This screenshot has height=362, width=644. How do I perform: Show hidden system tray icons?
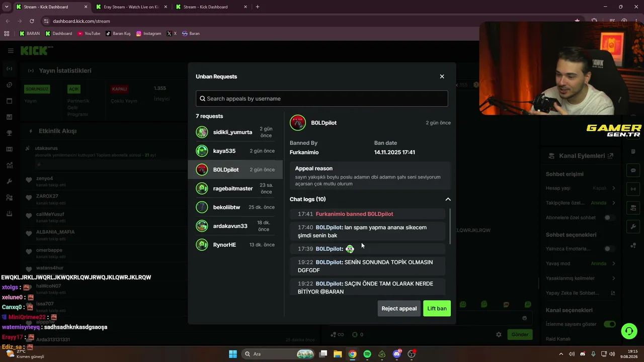tap(561, 354)
